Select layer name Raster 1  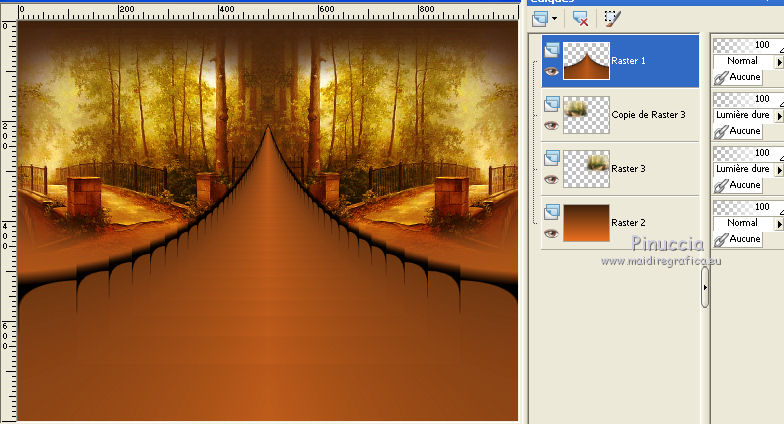pos(628,61)
